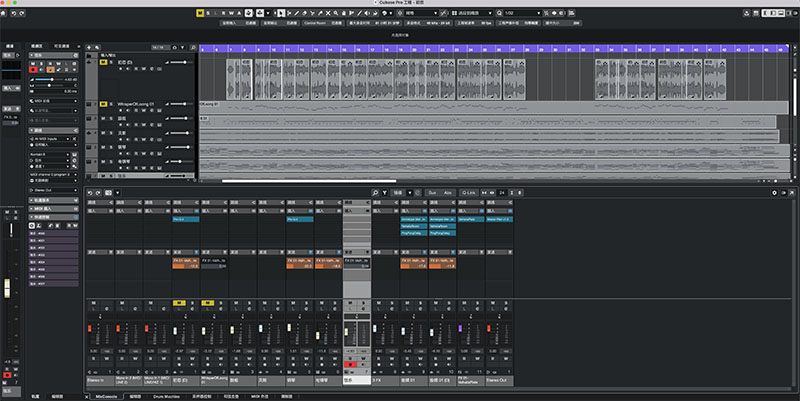Image resolution: width=800 pixels, height=401 pixels.
Task: Switch to the MixConsole tab
Action: click(x=107, y=396)
